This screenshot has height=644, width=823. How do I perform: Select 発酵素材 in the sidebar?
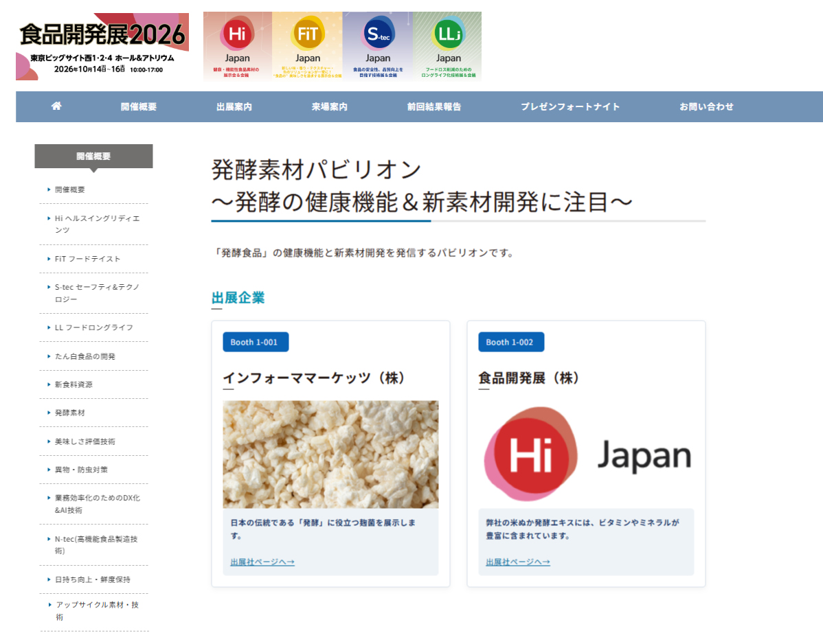coord(70,413)
